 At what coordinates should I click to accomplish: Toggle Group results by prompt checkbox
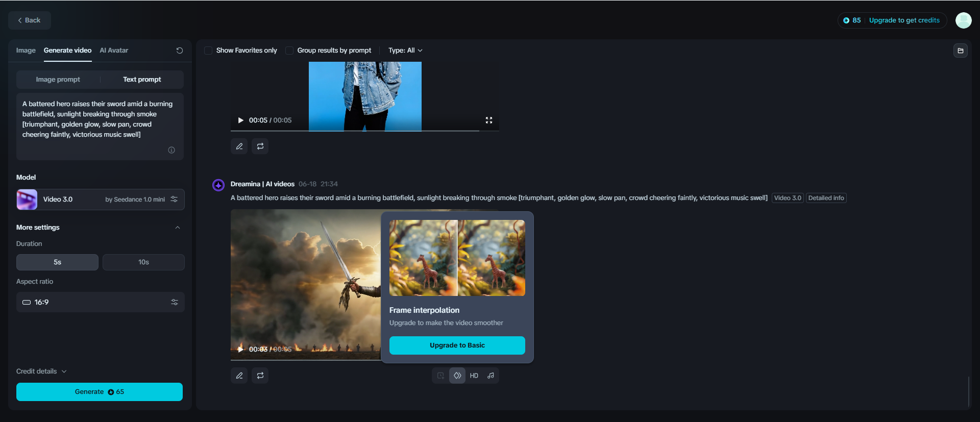click(289, 51)
